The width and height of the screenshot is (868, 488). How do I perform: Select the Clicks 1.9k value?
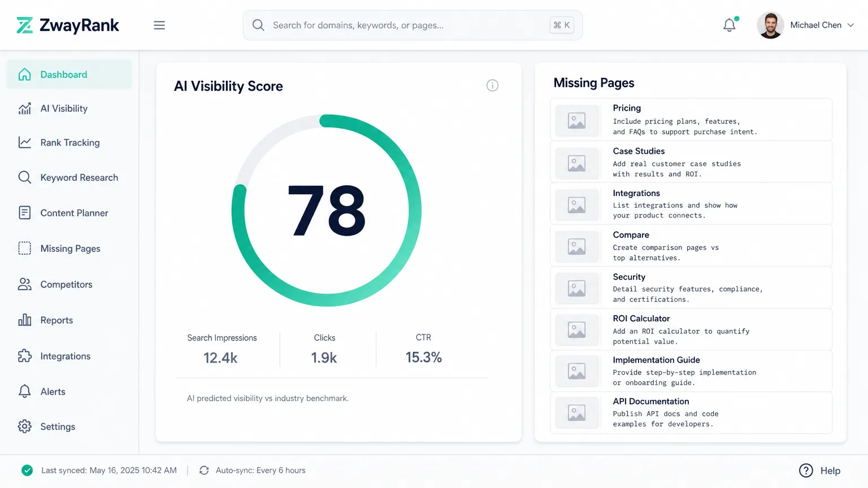coord(324,358)
